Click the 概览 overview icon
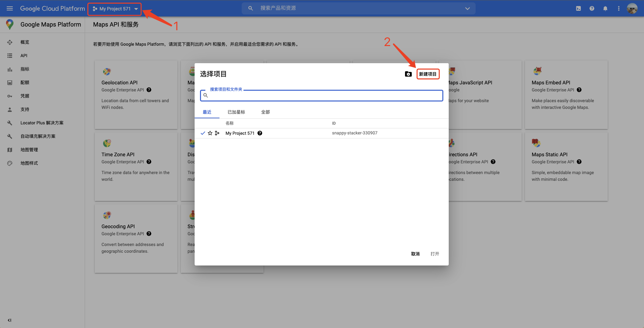Image resolution: width=644 pixels, height=328 pixels. pyautogui.click(x=10, y=42)
